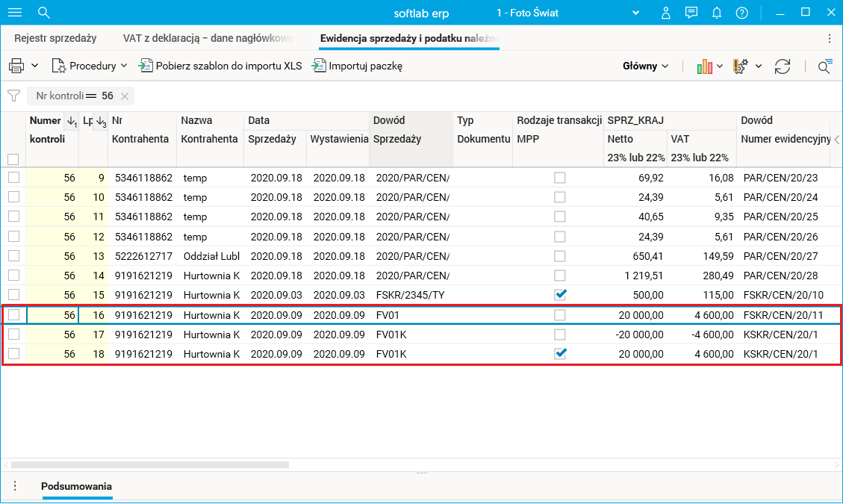Click Pobierz szablon do importu XLS

(220, 66)
